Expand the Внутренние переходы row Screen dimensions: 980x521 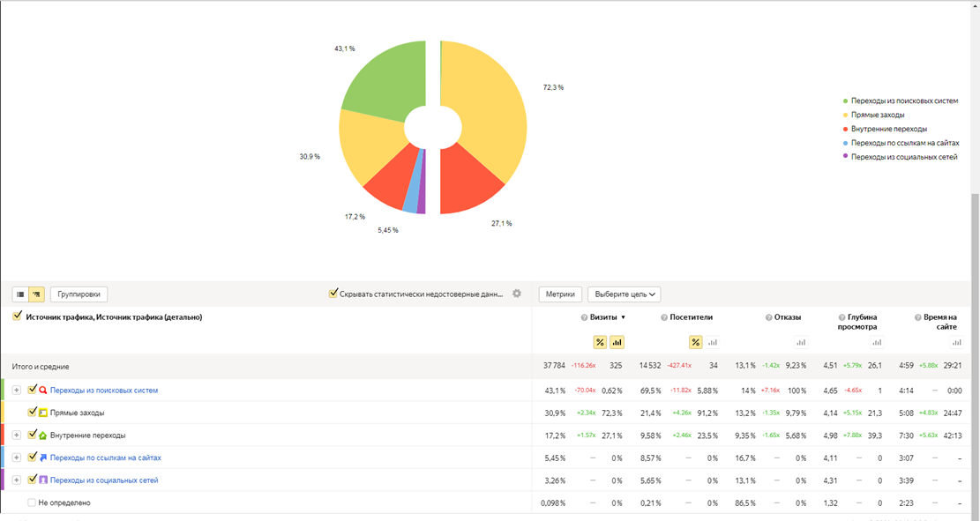tap(16, 435)
